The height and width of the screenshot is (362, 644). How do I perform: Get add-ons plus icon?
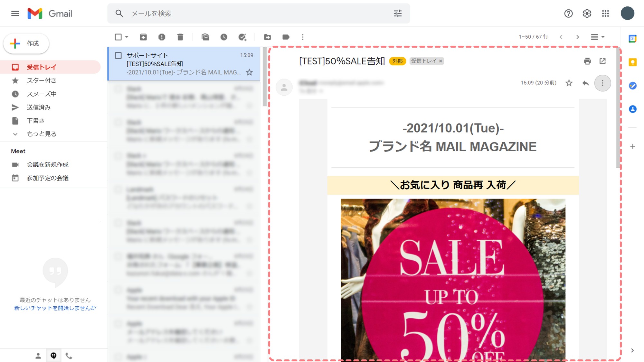pos(633,146)
